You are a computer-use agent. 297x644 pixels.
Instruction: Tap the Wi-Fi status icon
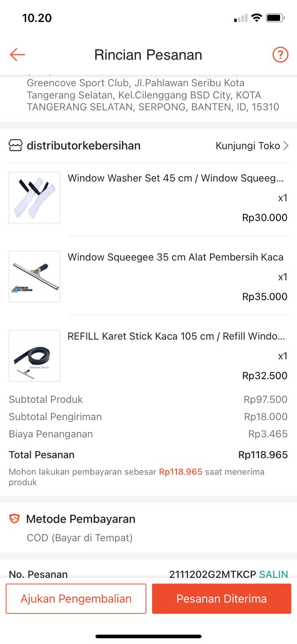tap(256, 18)
